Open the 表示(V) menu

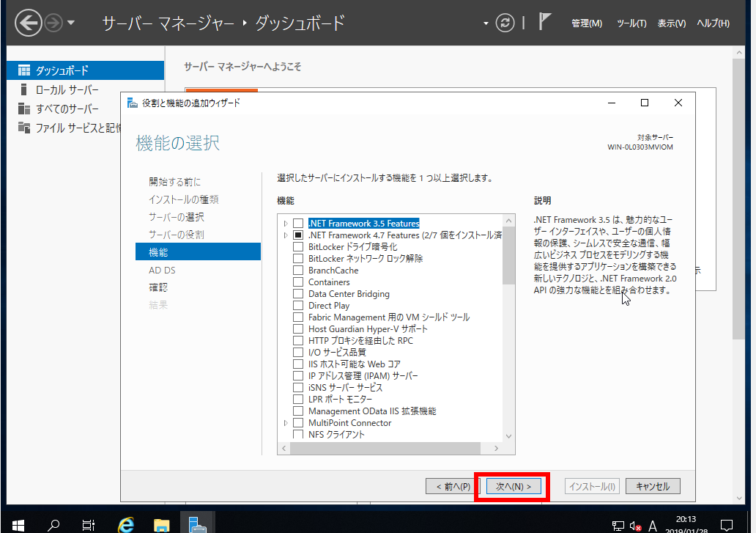click(672, 23)
